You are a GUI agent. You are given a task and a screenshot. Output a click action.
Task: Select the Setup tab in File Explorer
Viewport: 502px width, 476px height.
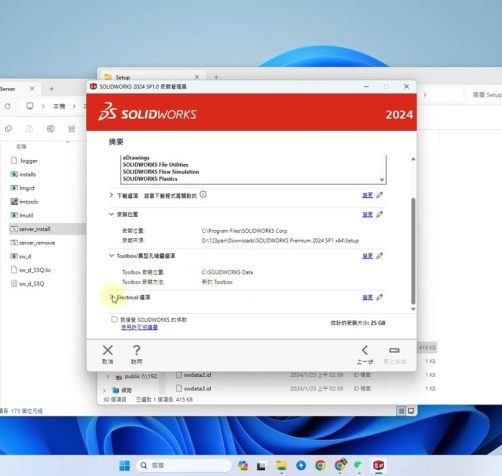tap(152, 77)
